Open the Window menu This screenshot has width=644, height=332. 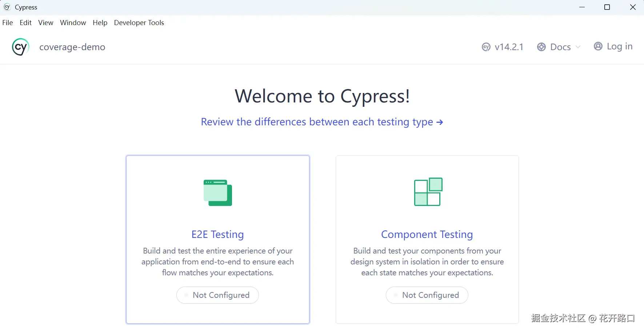click(x=73, y=23)
